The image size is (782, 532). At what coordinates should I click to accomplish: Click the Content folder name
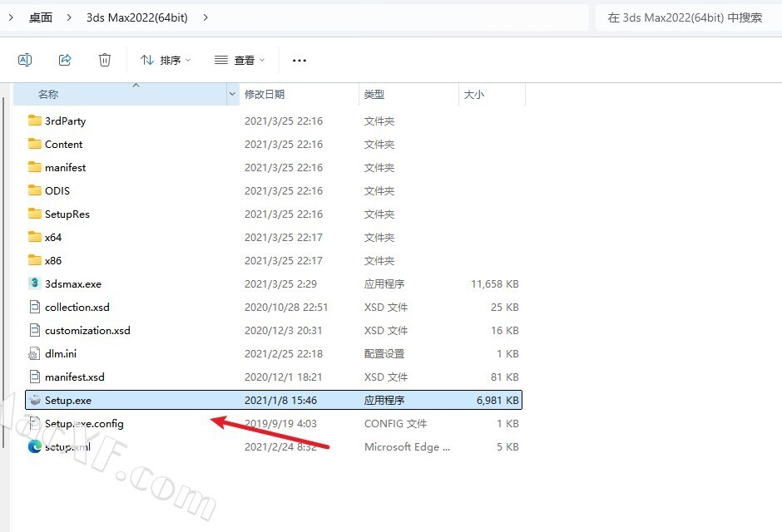(64, 144)
